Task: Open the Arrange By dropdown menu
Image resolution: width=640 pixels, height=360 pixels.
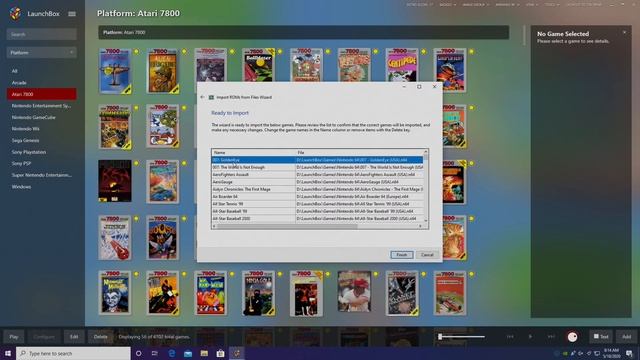Action: (507, 4)
